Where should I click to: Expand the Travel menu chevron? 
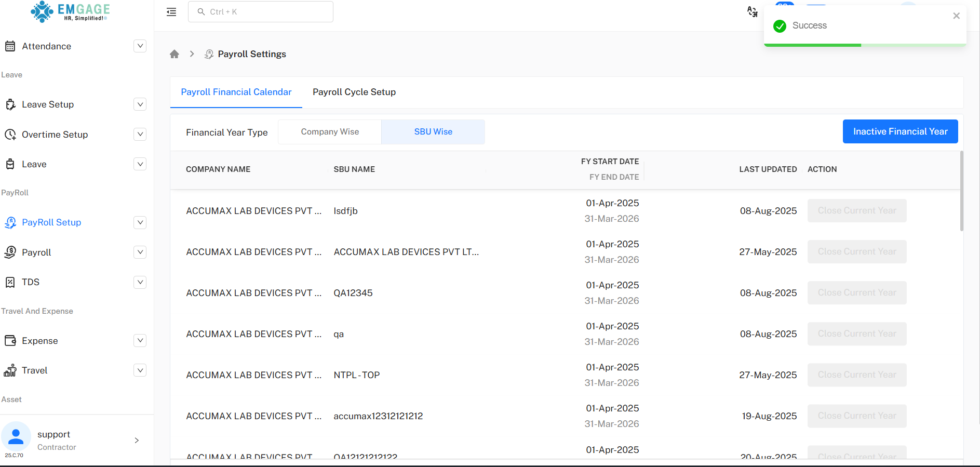click(140, 370)
